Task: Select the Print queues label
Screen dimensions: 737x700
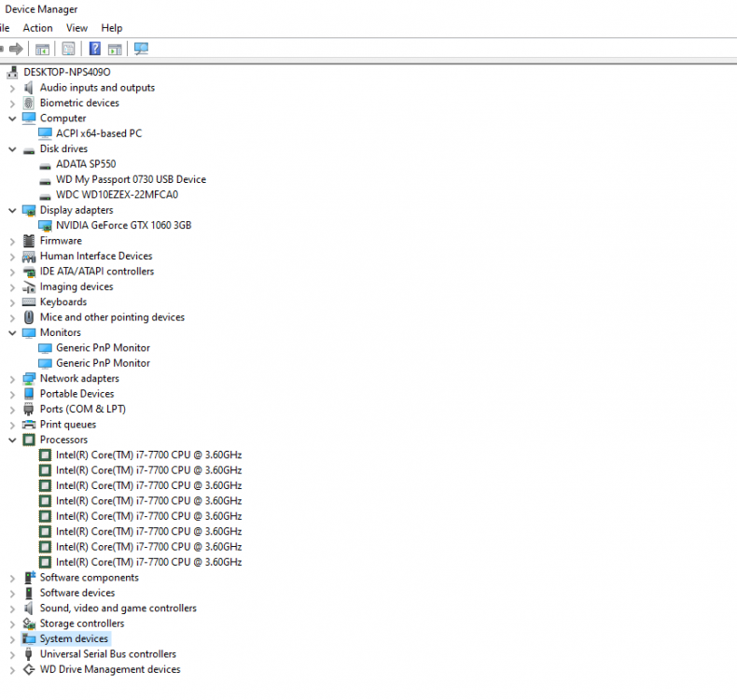Action: click(x=68, y=425)
